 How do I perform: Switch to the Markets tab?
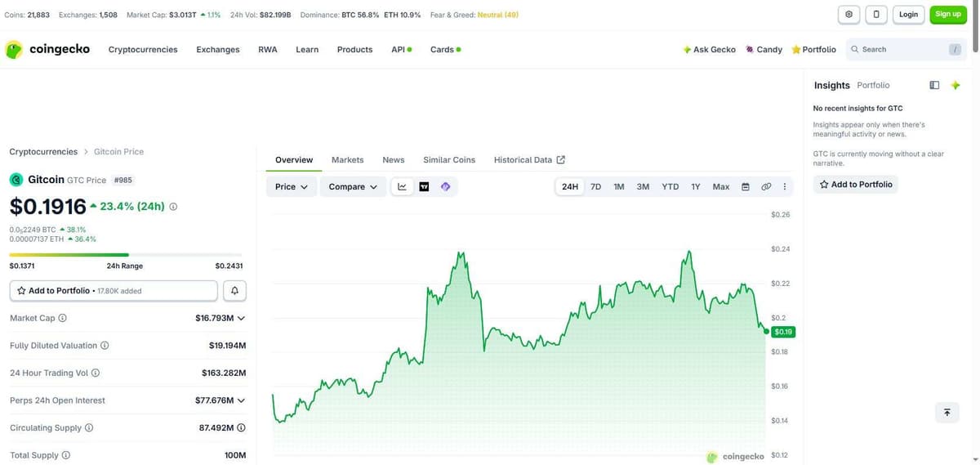point(348,159)
